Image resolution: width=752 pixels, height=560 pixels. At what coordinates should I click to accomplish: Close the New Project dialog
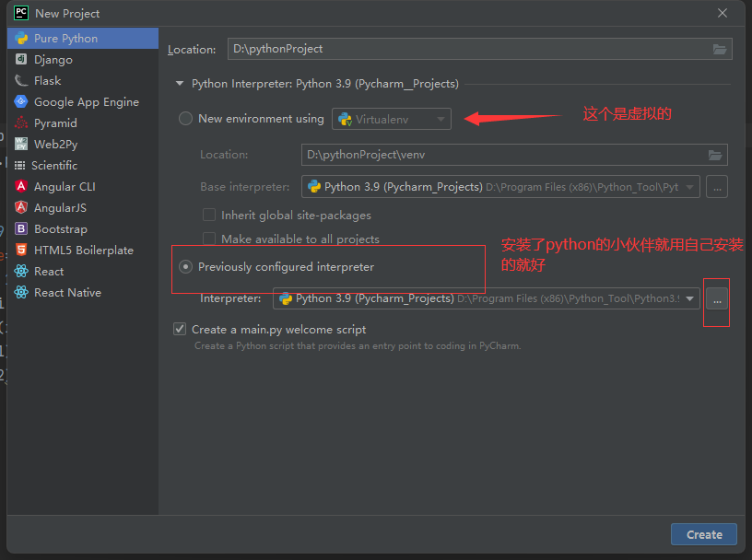click(x=723, y=13)
